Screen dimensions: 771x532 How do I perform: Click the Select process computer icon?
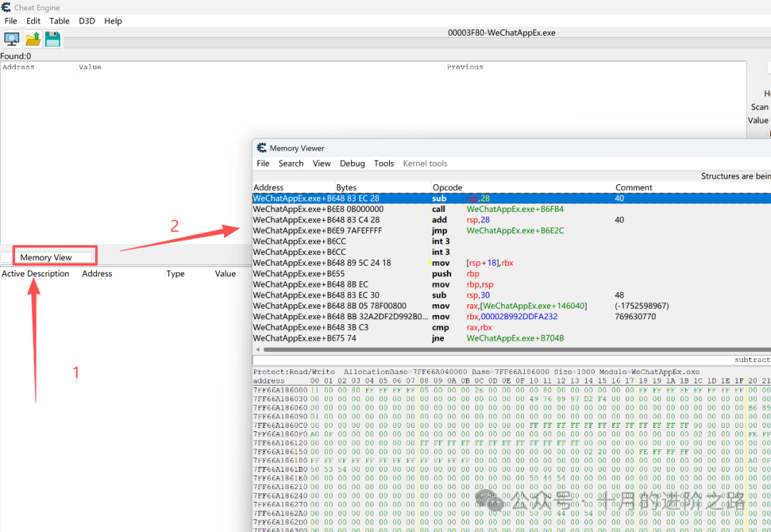(12, 39)
